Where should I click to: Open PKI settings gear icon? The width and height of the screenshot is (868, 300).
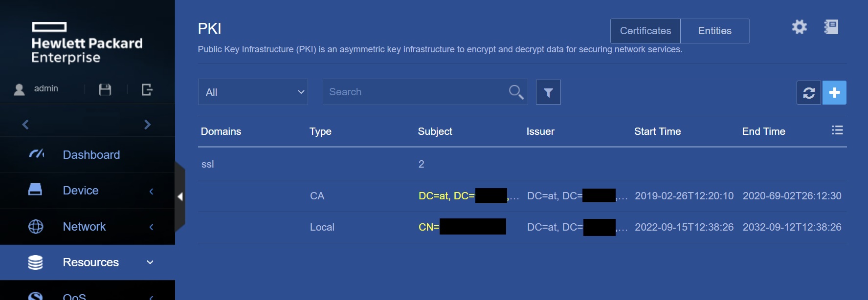click(x=800, y=27)
